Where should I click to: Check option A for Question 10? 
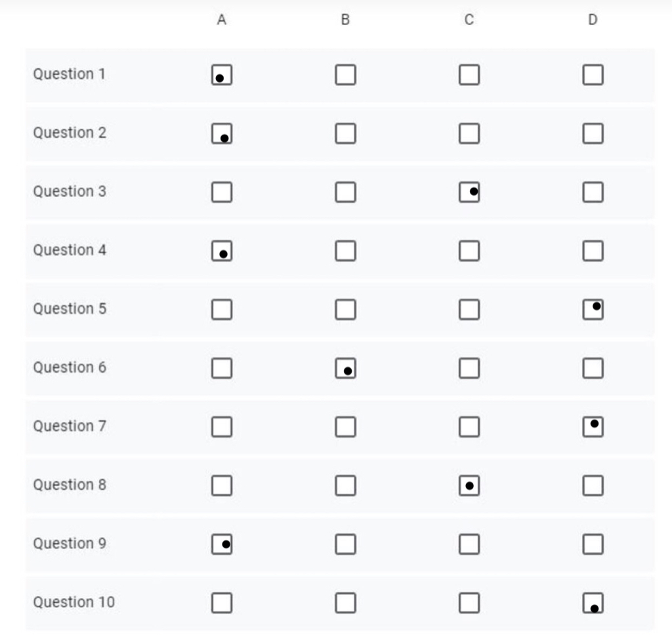pyautogui.click(x=222, y=603)
